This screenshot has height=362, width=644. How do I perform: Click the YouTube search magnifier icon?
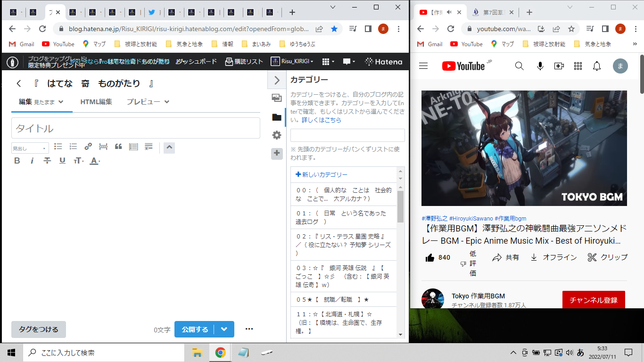pyautogui.click(x=520, y=66)
